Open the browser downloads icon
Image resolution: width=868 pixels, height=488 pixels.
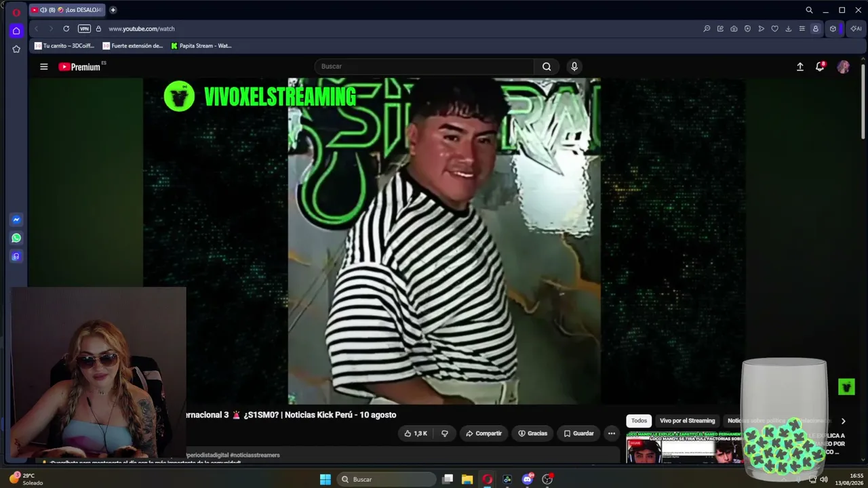click(788, 28)
